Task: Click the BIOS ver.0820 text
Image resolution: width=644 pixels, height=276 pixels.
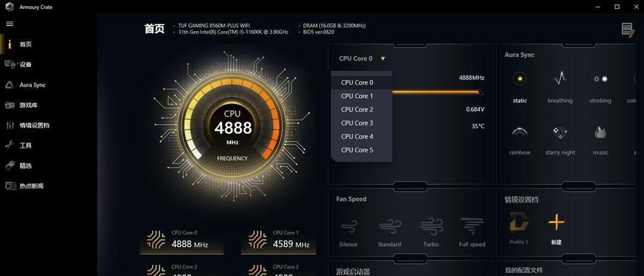Action: click(319, 32)
